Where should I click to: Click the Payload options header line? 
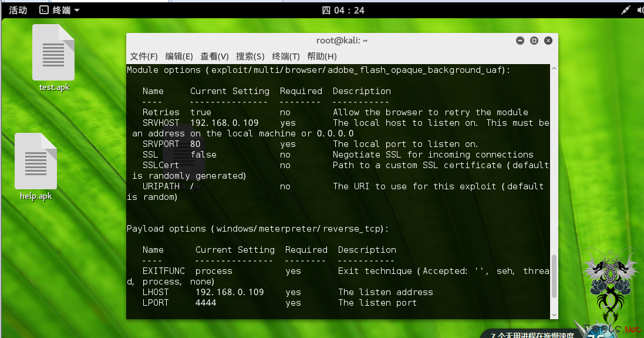(x=258, y=229)
